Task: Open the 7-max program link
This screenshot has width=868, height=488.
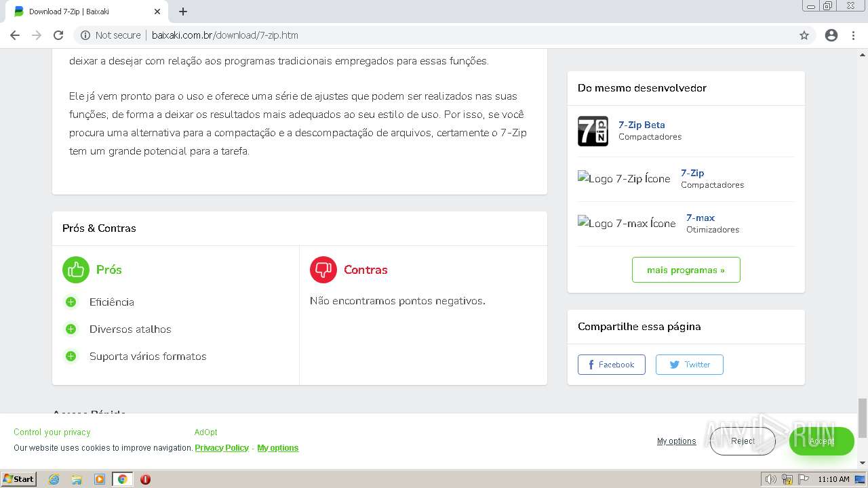Action: tap(701, 218)
